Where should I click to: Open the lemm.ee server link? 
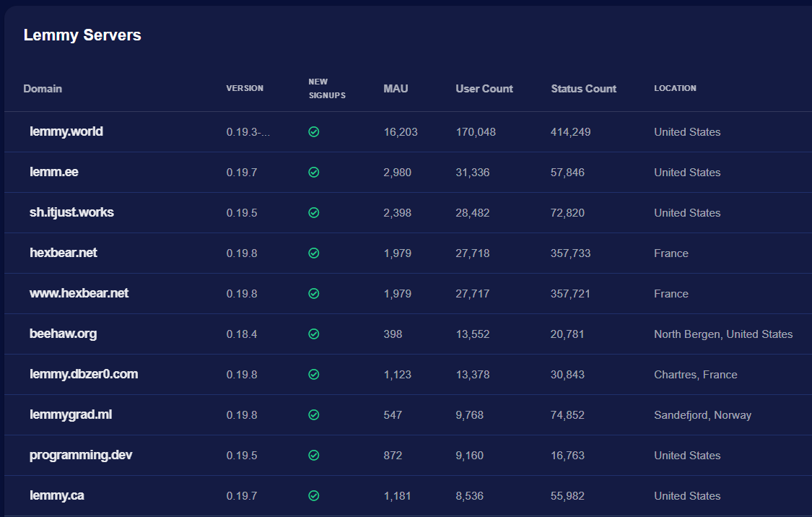[54, 172]
